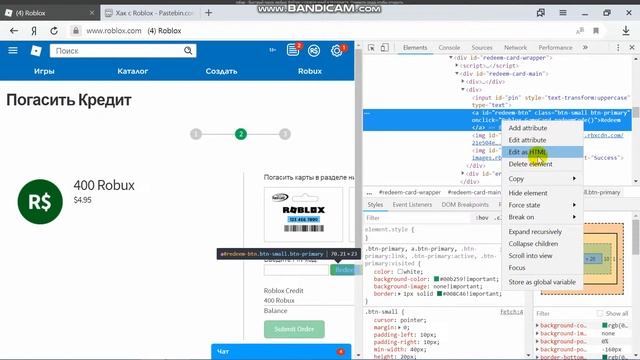Click the Roblox logo icon
640x360 pixels.
(36, 51)
